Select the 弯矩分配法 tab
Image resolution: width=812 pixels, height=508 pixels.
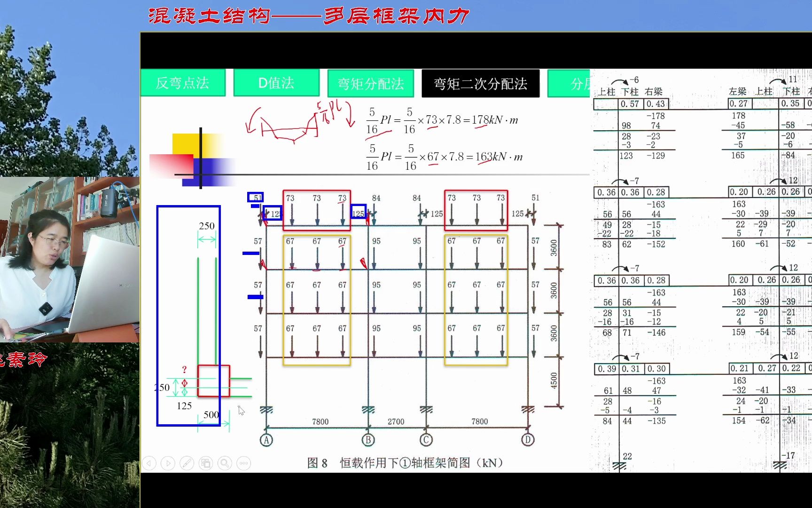(371, 83)
